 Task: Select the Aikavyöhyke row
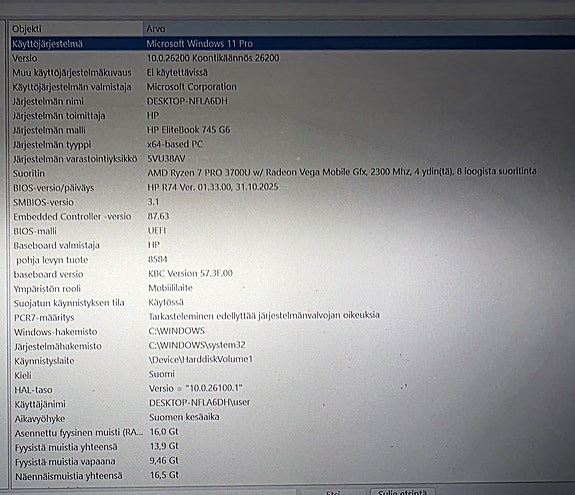click(x=293, y=418)
